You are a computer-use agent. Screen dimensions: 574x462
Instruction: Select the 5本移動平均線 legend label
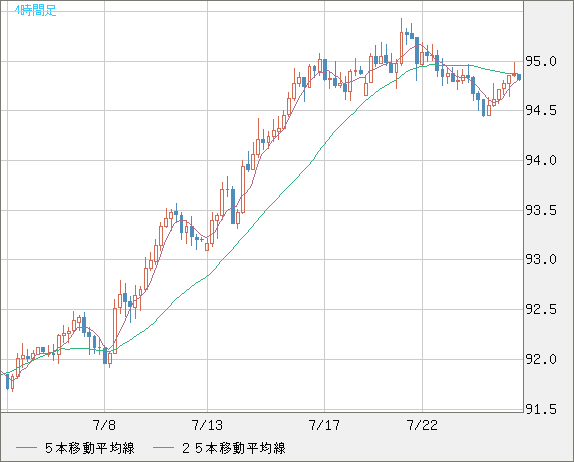[x=90, y=448]
